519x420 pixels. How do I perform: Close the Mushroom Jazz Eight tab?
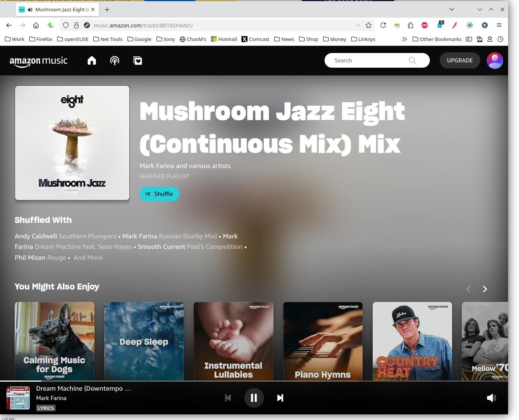(x=93, y=9)
